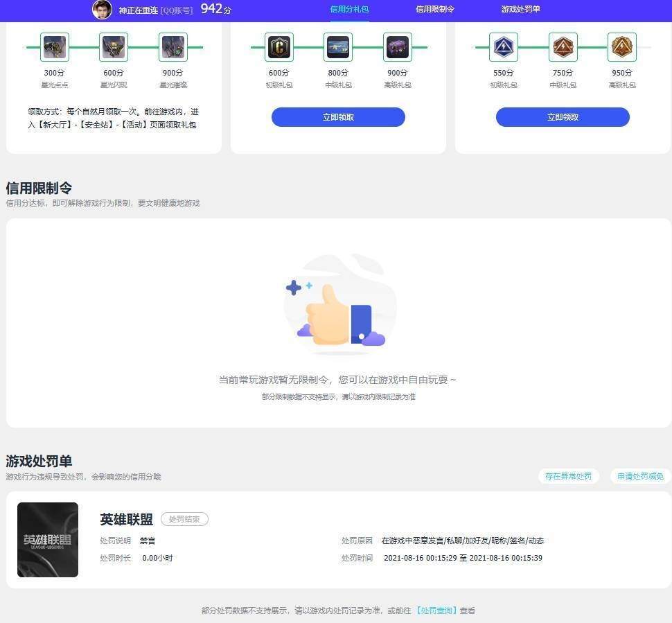Click 立即领取 under the 600/800/900分 gift packs
Image resolution: width=672 pixels, height=623 pixels.
[x=338, y=117]
